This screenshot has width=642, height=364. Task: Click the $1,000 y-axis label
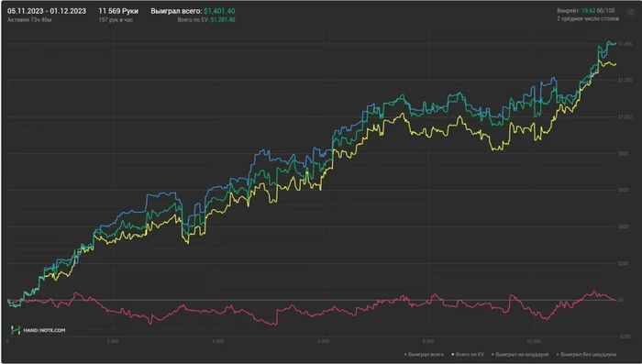pos(625,116)
